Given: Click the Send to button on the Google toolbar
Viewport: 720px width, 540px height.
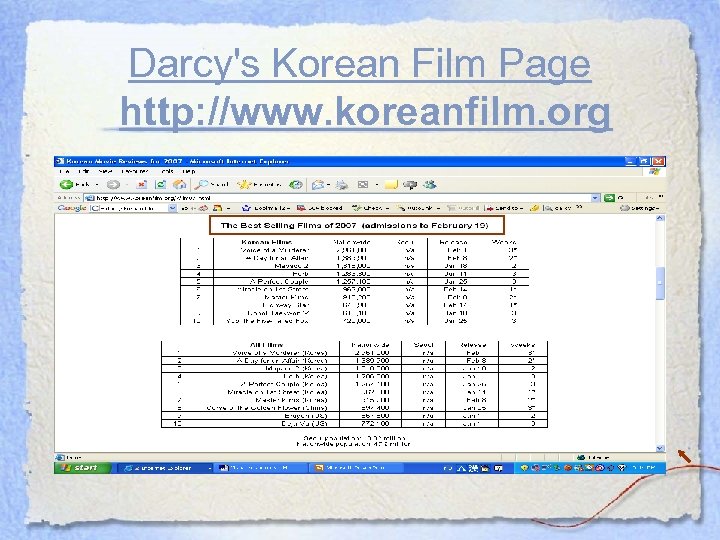Looking at the screenshot, I should 505,208.
